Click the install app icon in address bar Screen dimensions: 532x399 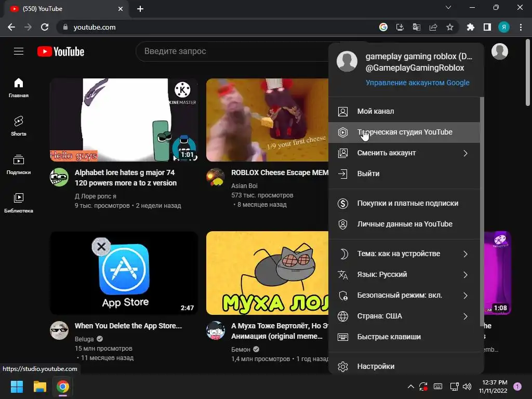click(x=400, y=27)
